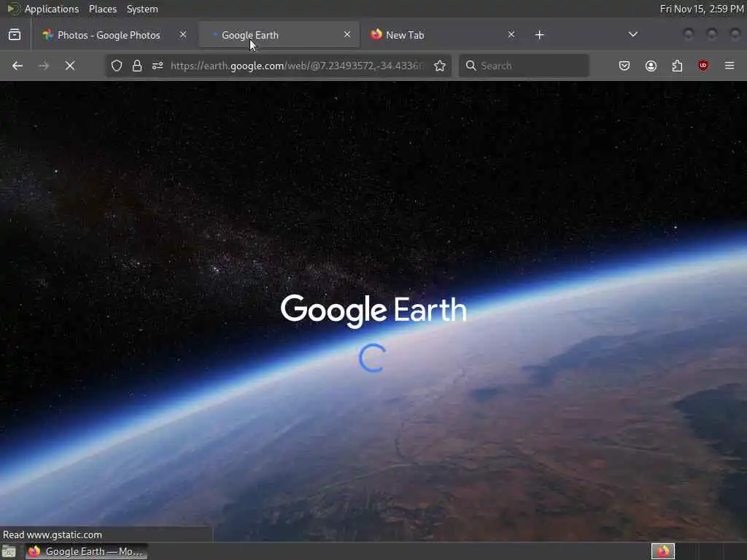Click the magnifier icon in Search box
The image size is (747, 560).
point(471,66)
